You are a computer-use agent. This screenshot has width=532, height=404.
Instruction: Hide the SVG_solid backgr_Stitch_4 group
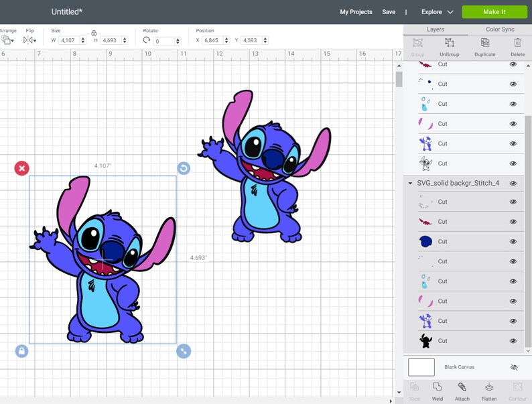[x=513, y=183]
